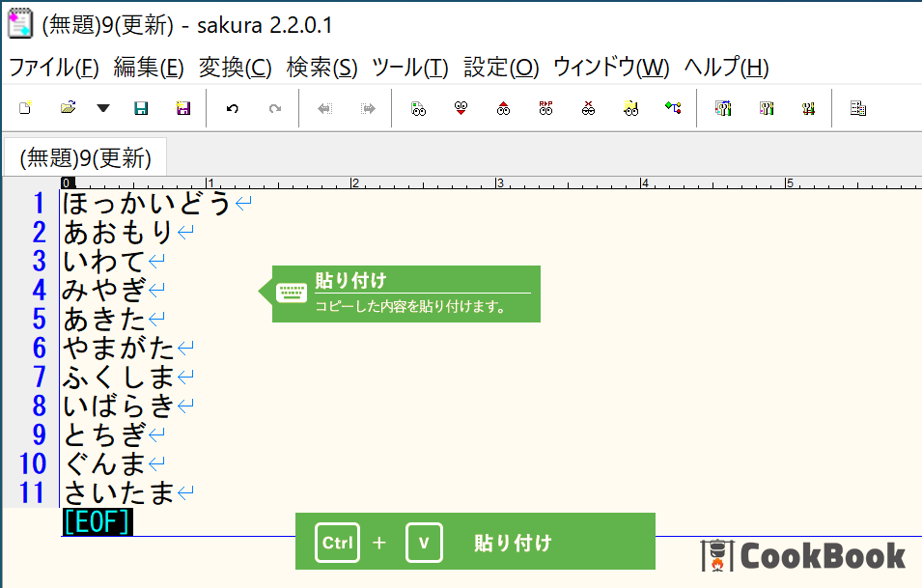The height and width of the screenshot is (588, 922).
Task: Place cursor in line いわて
Action: [x=103, y=261]
